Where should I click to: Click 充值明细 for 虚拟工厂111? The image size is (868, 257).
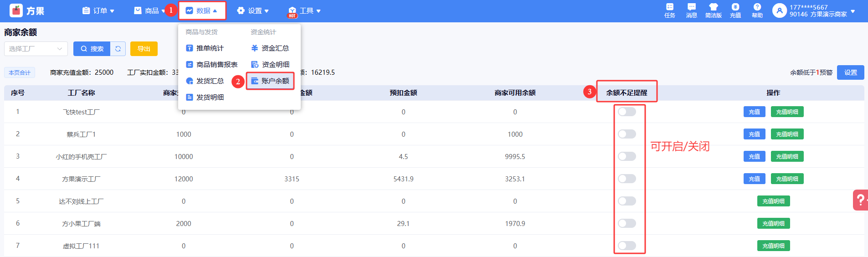[x=773, y=246]
